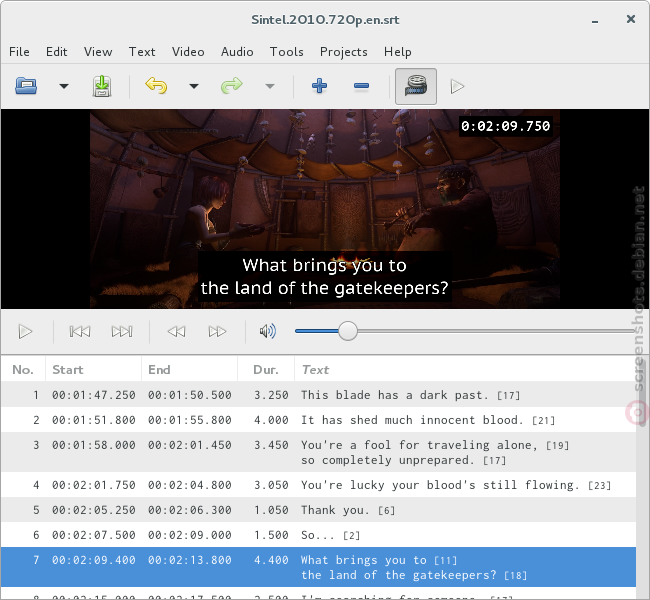Click end time 00:02:13.800
This screenshot has height=600, width=650.
tap(190, 560)
